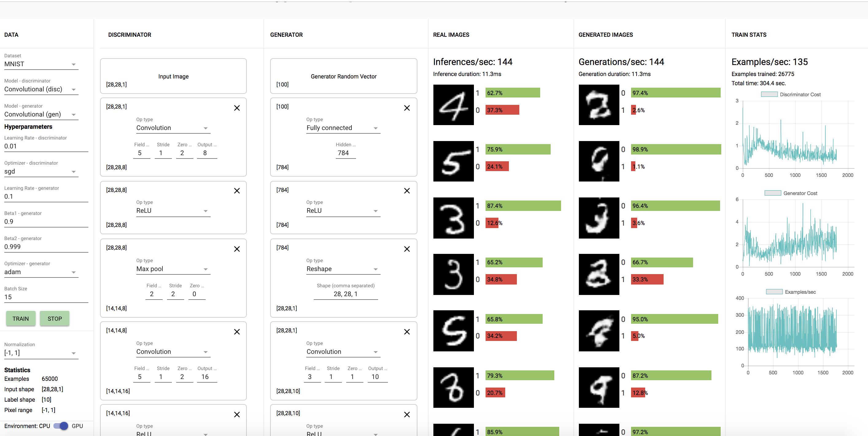Image resolution: width=868 pixels, height=436 pixels.
Task: Click real image scoring 87.4% real
Action: pyautogui.click(x=454, y=218)
